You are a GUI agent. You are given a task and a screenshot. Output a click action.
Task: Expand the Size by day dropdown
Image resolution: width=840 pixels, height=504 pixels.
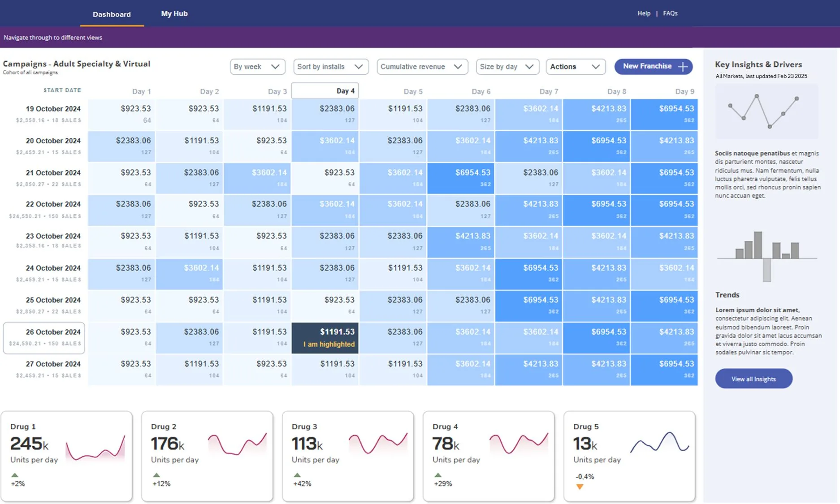pos(507,67)
